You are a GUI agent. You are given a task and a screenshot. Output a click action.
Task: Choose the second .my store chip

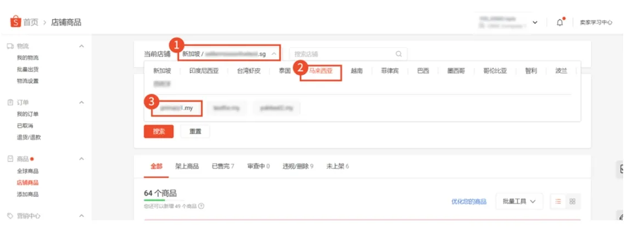pyautogui.click(x=227, y=108)
